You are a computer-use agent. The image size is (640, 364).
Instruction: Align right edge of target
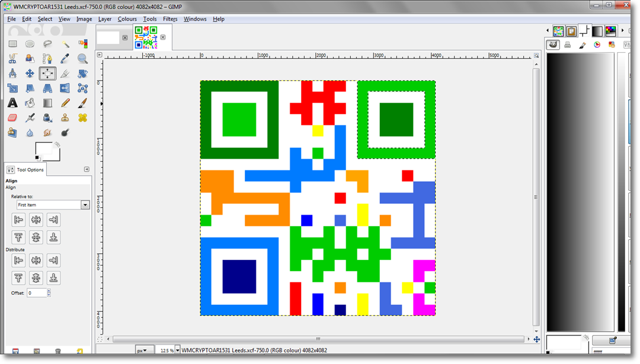pyautogui.click(x=53, y=220)
